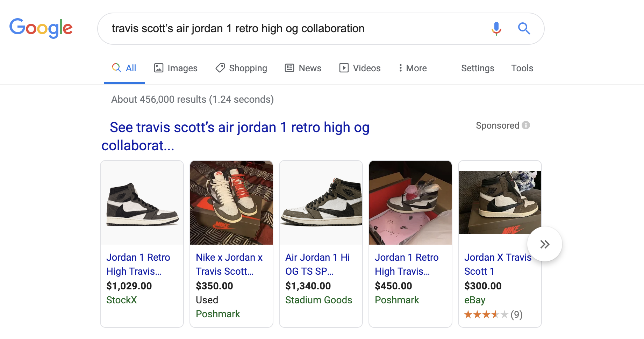Click the used Poshmark sneakers photo
644x339 pixels.
231,203
